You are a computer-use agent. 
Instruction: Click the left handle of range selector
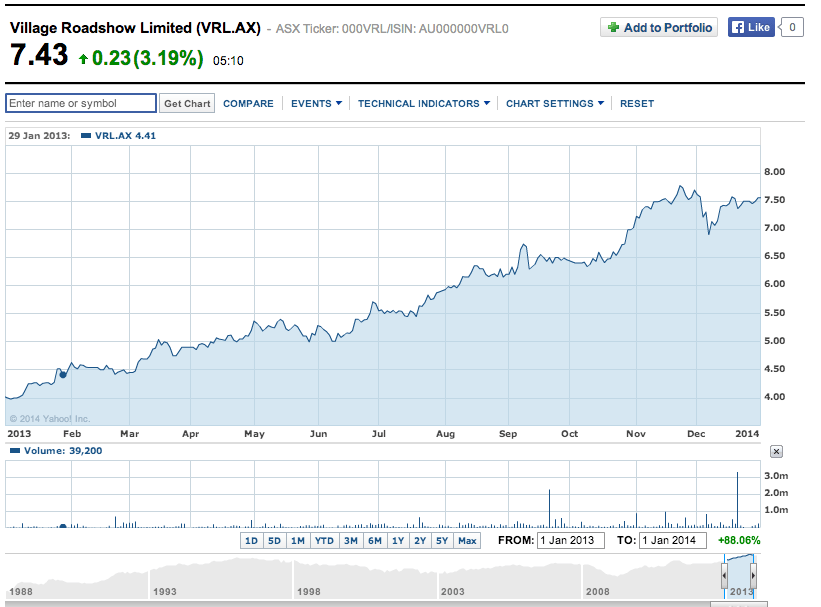tap(725, 576)
